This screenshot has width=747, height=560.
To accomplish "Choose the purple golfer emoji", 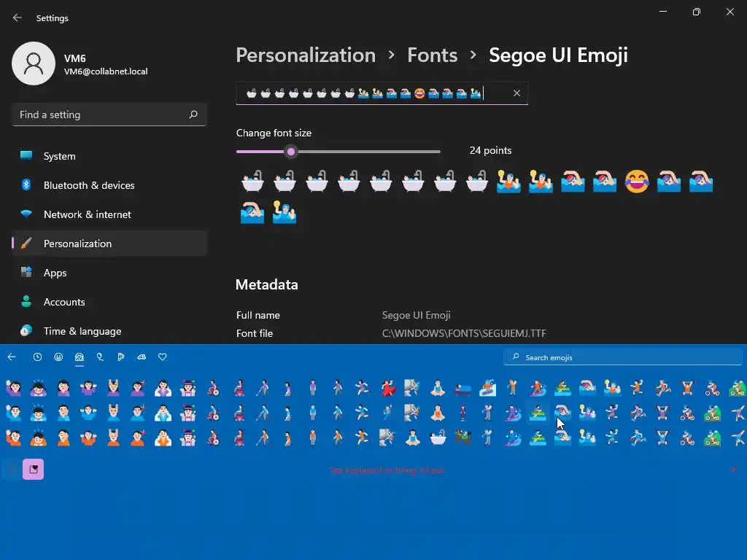I will (487, 413).
